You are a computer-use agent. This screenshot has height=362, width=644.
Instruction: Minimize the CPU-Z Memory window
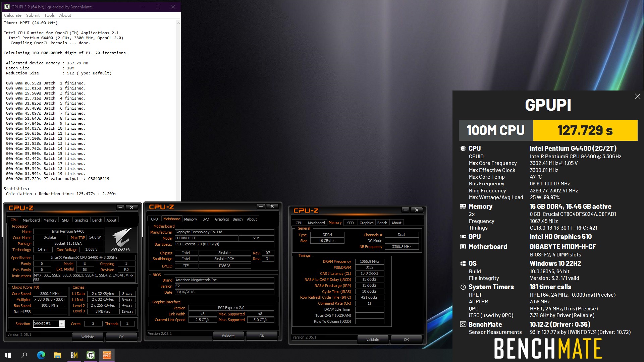pyautogui.click(x=406, y=210)
